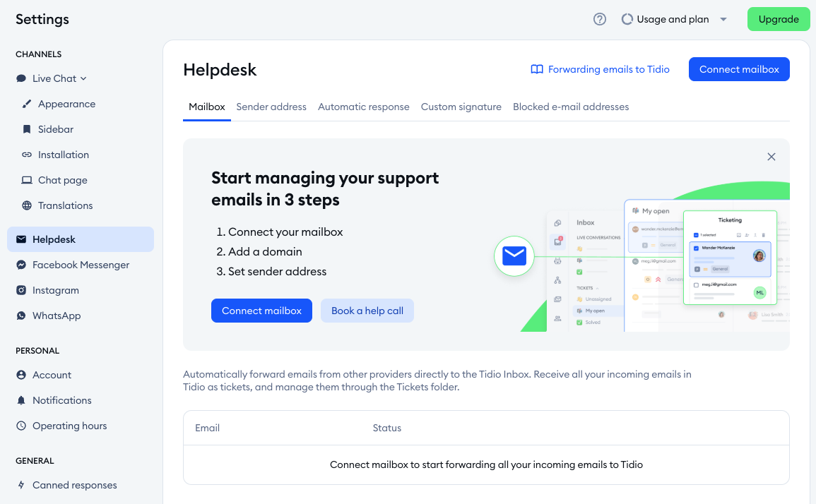
Task: Click the WhatsApp icon
Action: [x=21, y=316]
